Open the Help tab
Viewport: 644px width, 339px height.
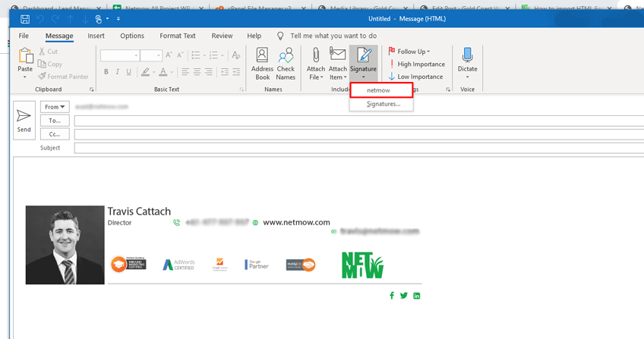(254, 36)
